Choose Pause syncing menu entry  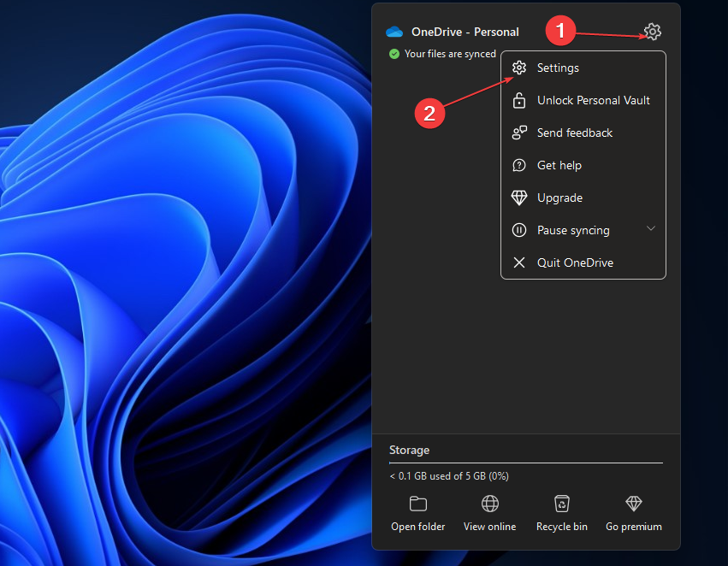pos(583,230)
